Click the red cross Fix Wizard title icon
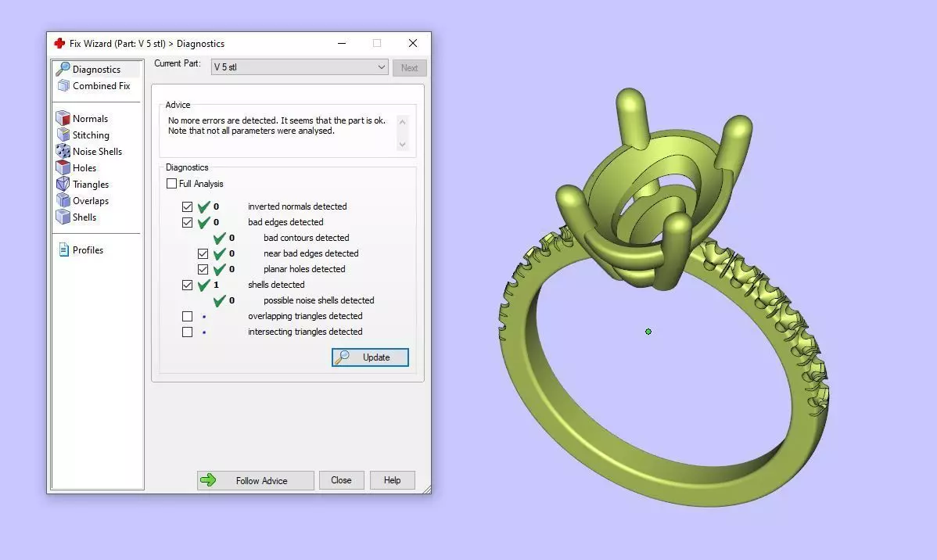Image resolution: width=937 pixels, height=560 pixels. pos(59,44)
